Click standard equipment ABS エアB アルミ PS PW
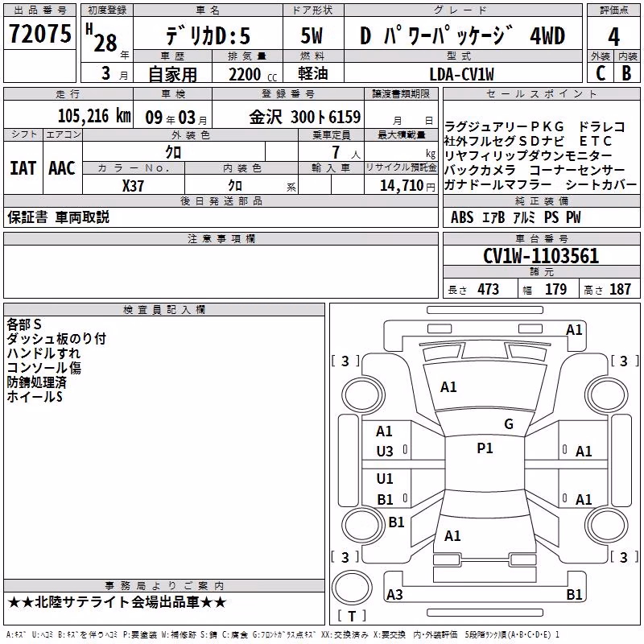The width and height of the screenshot is (644, 644). [x=515, y=217]
